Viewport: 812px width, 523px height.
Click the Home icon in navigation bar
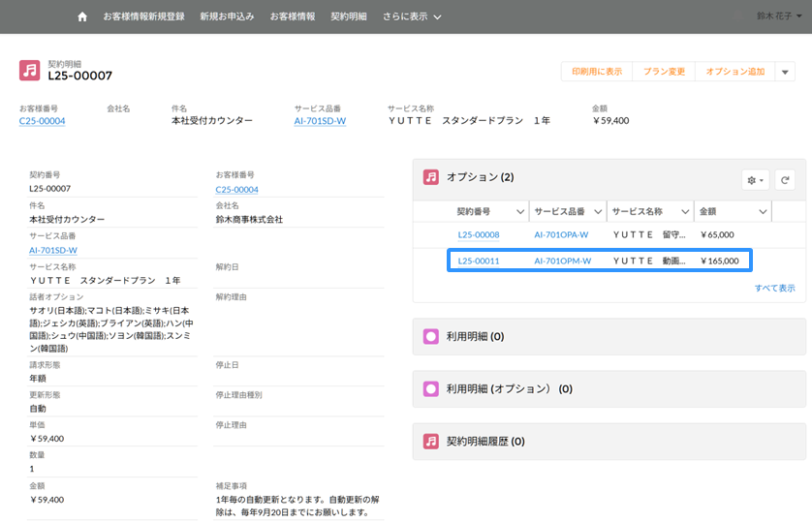pos(81,16)
